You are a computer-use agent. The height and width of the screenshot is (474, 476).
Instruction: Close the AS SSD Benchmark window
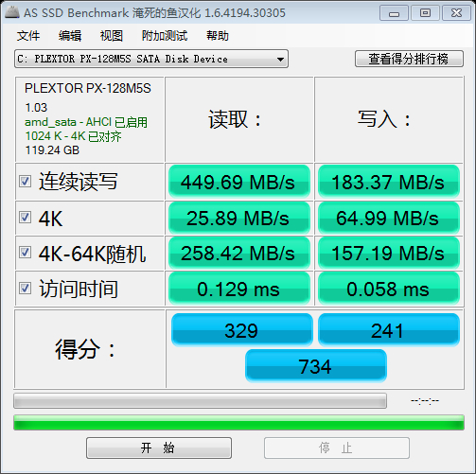[456, 13]
